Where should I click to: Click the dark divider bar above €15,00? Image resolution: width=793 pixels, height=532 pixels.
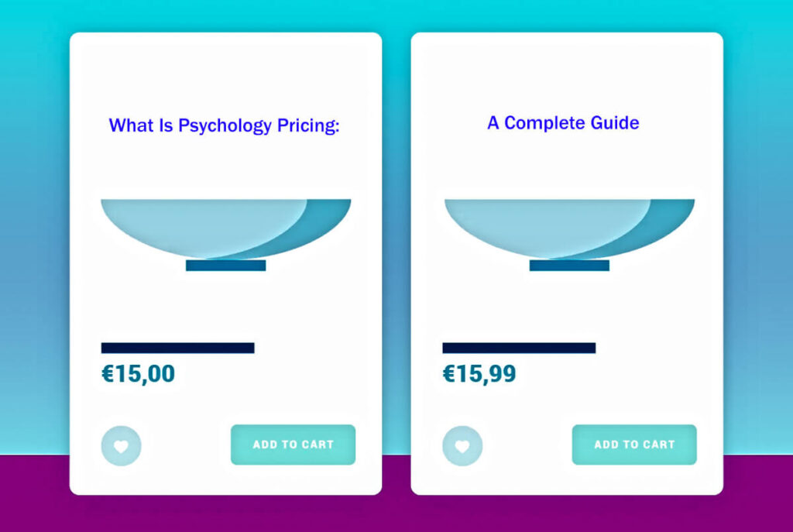178,348
